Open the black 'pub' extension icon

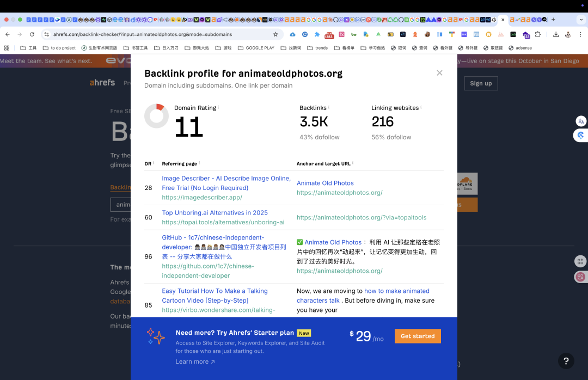pos(513,34)
